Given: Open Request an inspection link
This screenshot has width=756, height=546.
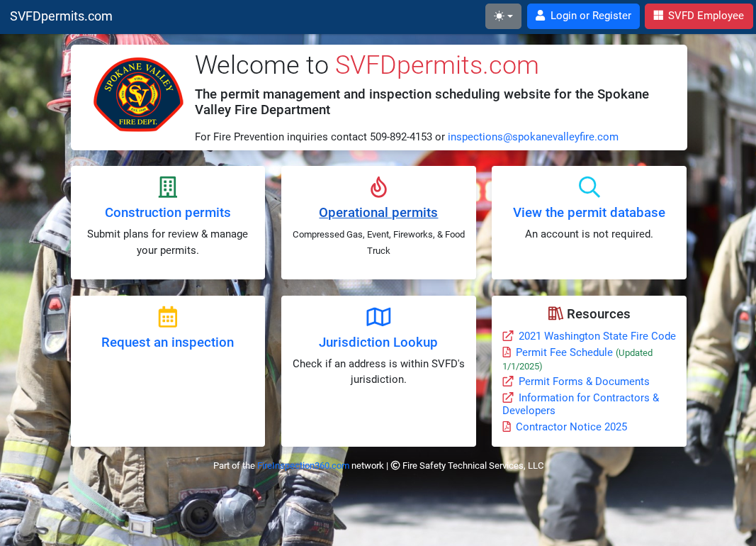Looking at the screenshot, I should pos(168,342).
